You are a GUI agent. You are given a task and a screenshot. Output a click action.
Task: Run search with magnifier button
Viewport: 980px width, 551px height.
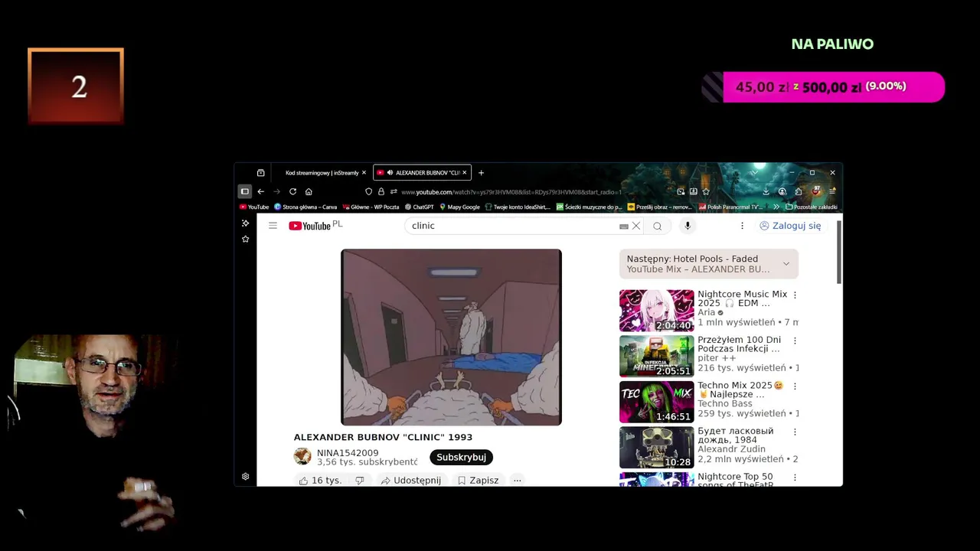[657, 226]
